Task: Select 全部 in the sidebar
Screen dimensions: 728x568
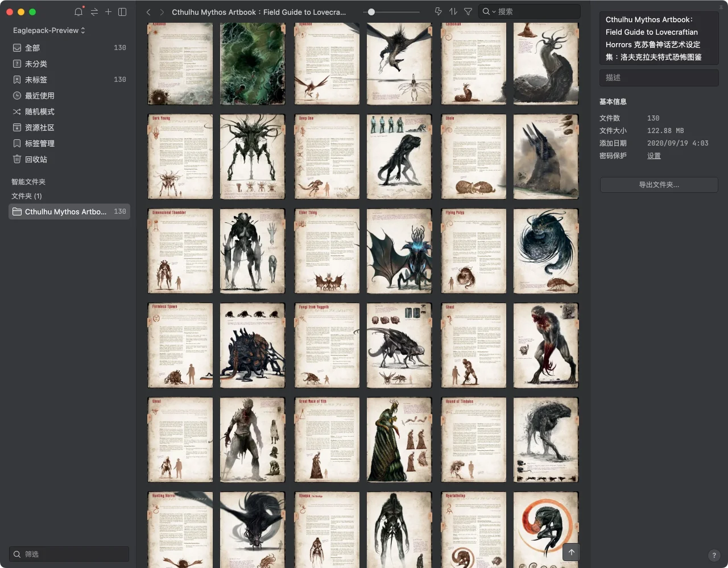Action: [x=69, y=48]
